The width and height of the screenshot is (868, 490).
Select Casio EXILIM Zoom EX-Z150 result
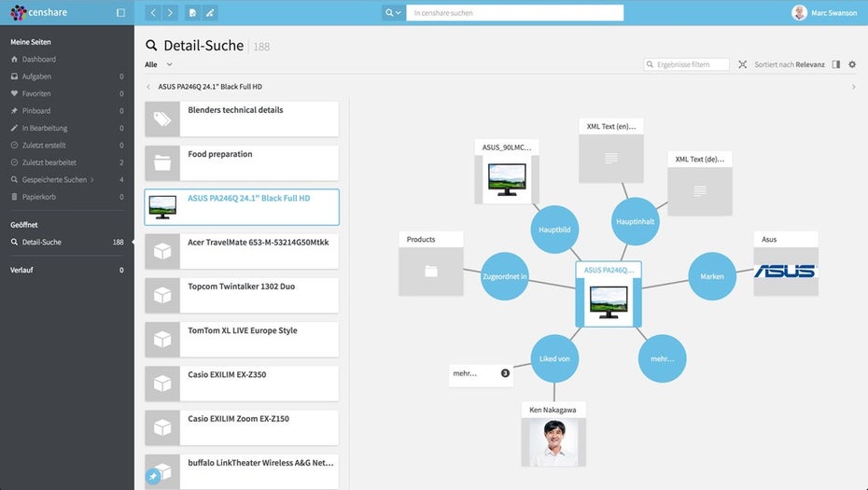pyautogui.click(x=242, y=427)
